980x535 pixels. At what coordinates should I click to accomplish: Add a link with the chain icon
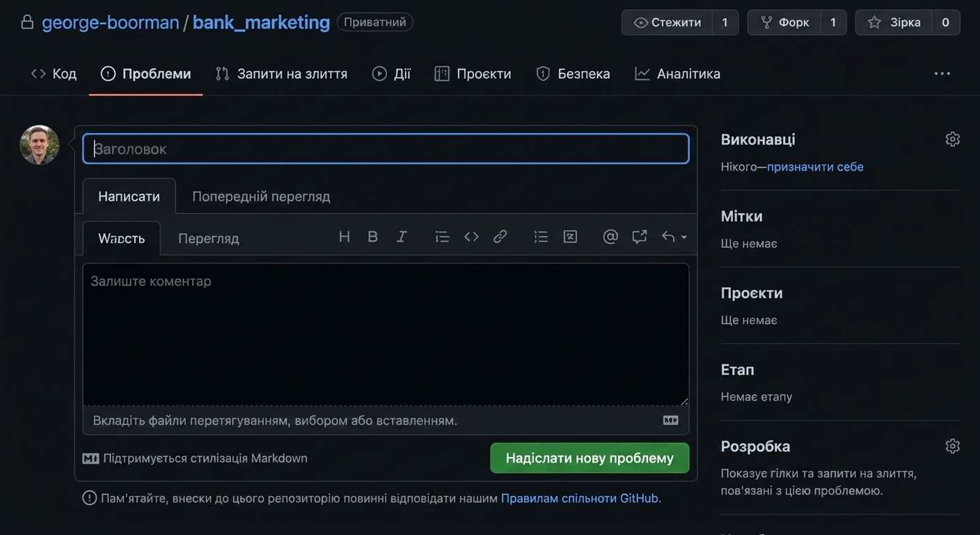click(500, 237)
